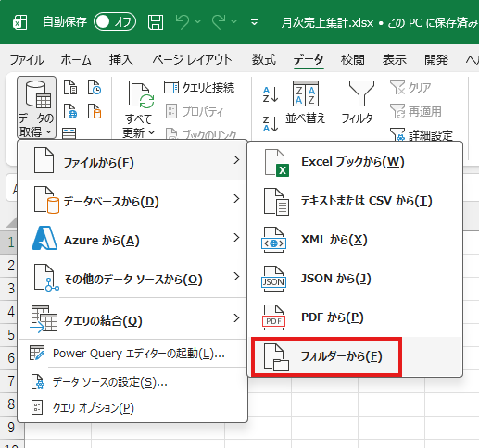
Task: Click the chevron beside Azure から(A)
Action: tap(236, 238)
